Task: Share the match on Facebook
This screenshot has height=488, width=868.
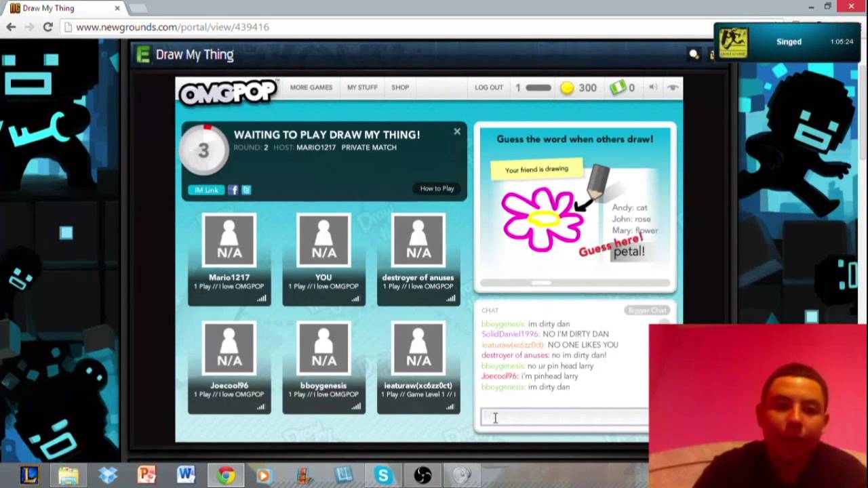Action: pyautogui.click(x=233, y=190)
